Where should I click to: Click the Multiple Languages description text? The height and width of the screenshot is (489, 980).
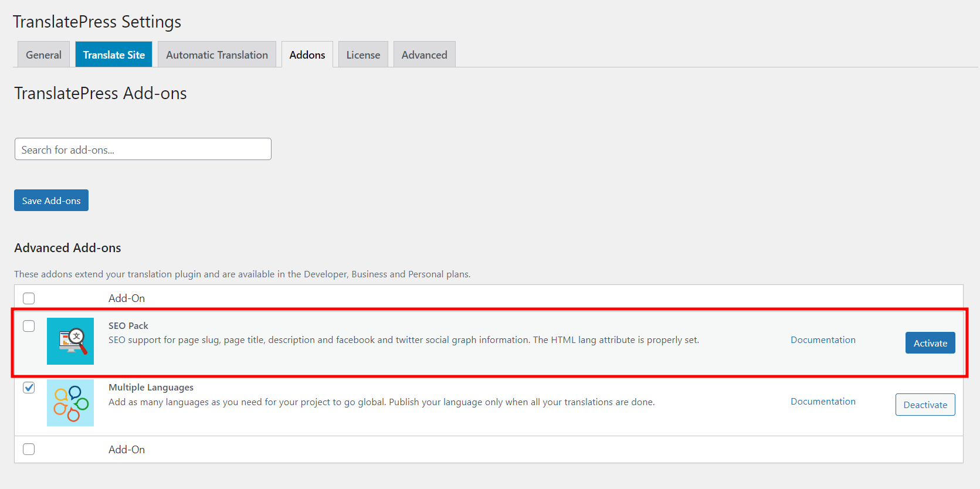(382, 402)
